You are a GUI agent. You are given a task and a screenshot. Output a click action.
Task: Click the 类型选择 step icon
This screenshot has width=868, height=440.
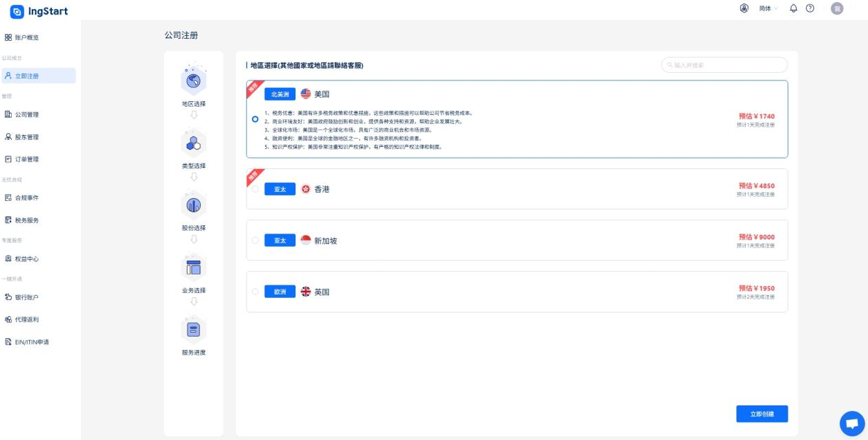pos(194,143)
